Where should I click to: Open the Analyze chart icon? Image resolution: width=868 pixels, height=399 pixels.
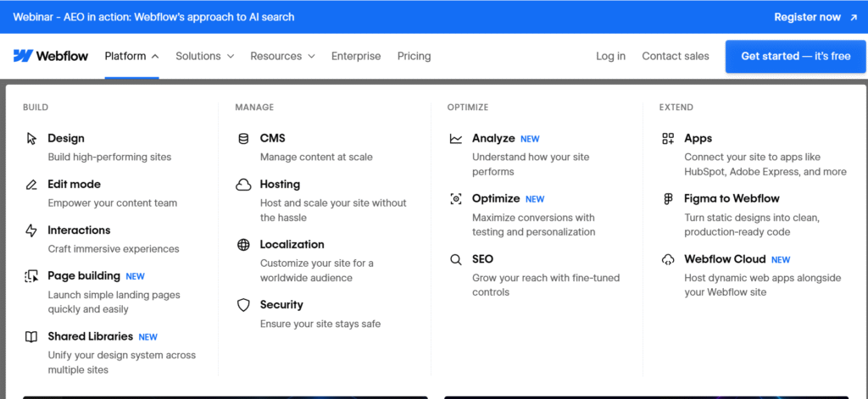(455, 139)
